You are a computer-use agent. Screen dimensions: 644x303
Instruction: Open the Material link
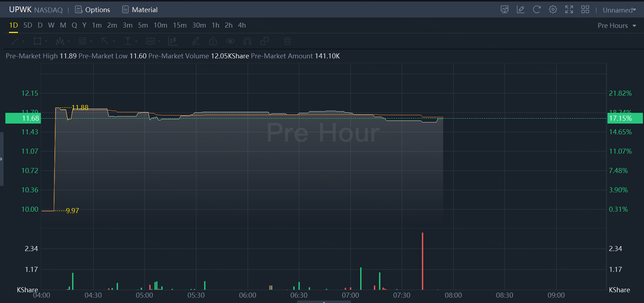point(145,10)
